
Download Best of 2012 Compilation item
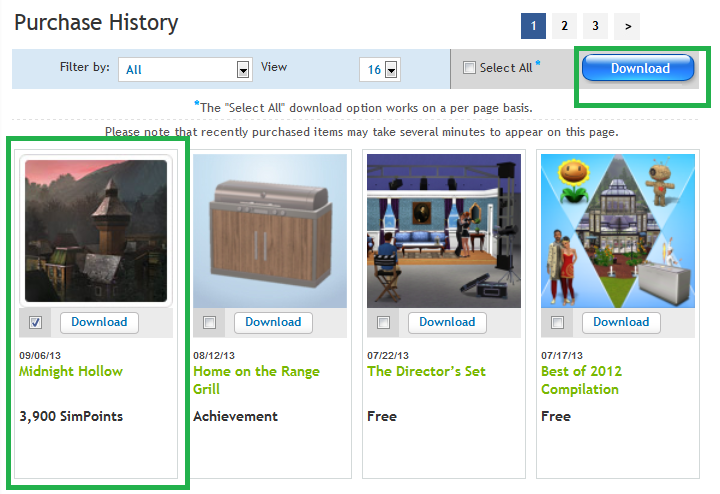pyautogui.click(x=621, y=322)
